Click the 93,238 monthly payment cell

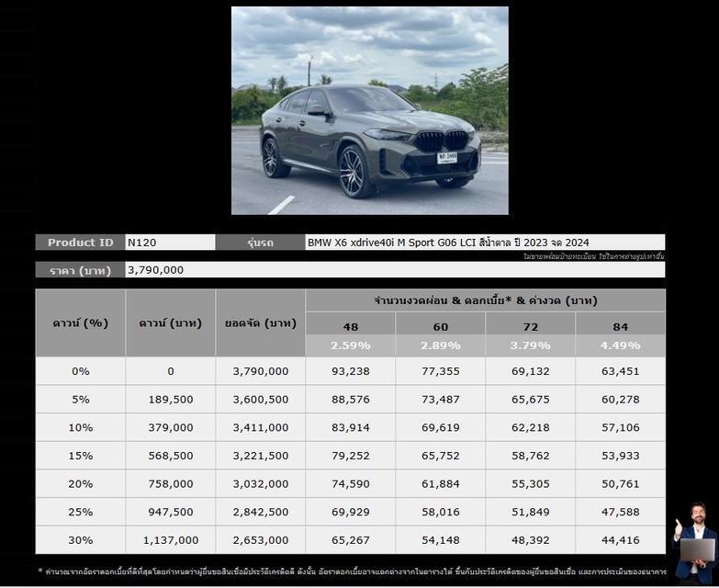351,371
